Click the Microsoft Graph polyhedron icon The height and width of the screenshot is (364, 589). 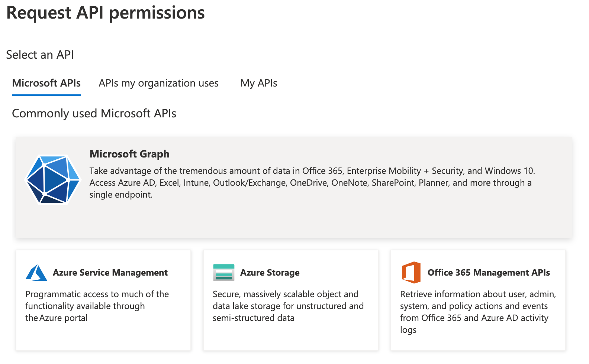[x=52, y=179]
